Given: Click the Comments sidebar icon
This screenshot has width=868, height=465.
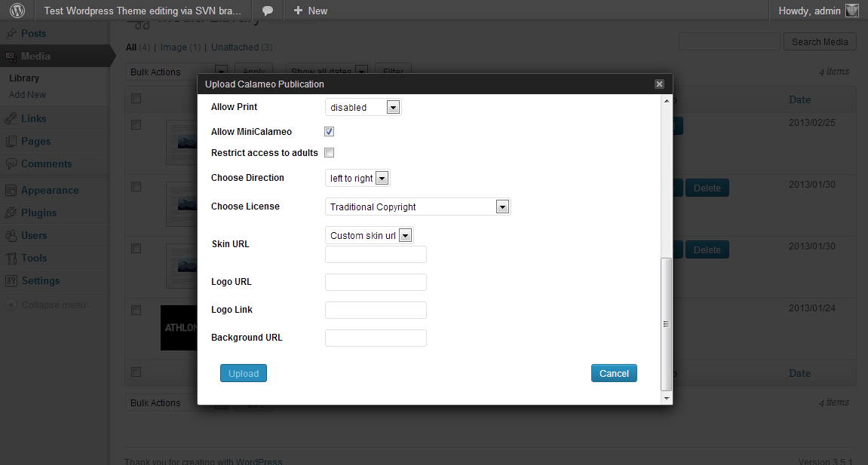Looking at the screenshot, I should [11, 164].
